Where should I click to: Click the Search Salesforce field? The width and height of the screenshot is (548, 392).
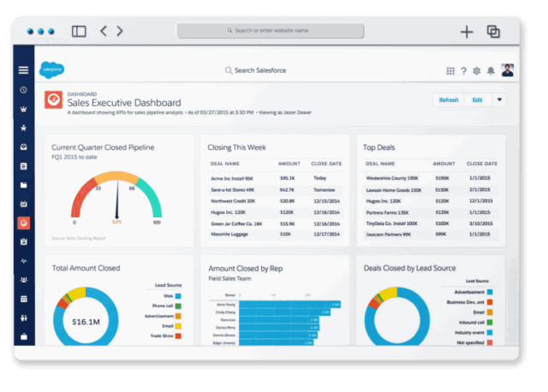256,70
